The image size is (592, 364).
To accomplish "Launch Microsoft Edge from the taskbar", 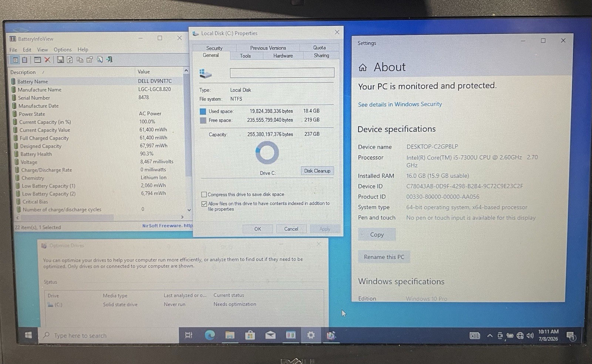I will click(x=210, y=335).
